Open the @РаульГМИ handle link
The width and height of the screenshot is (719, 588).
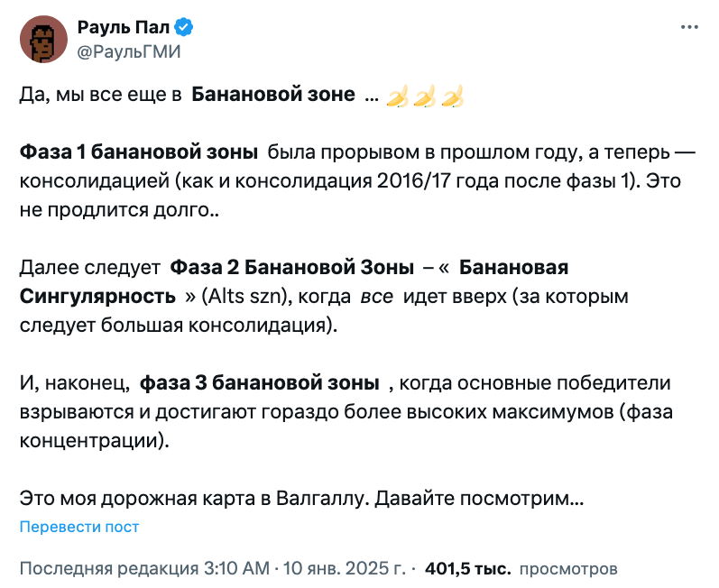tap(129, 51)
